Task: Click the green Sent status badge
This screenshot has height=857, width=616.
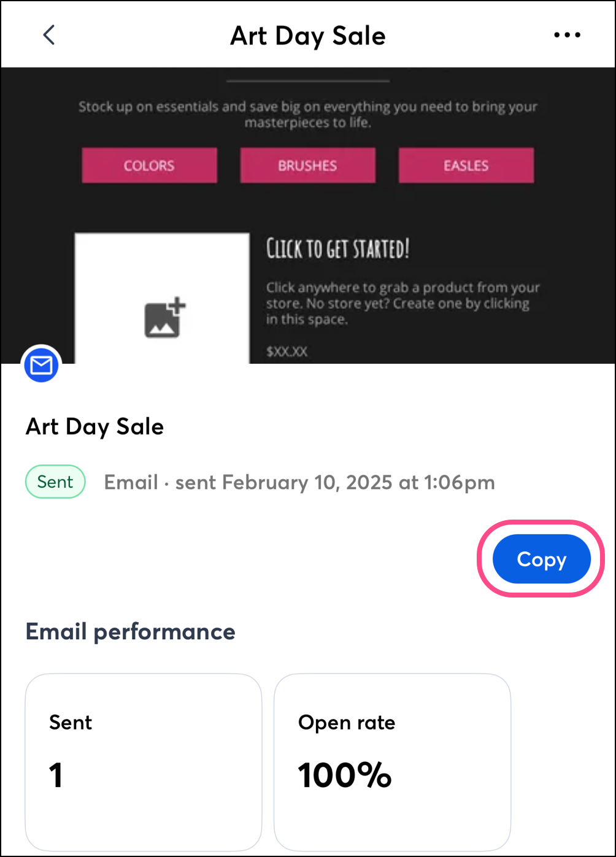Action: click(55, 482)
